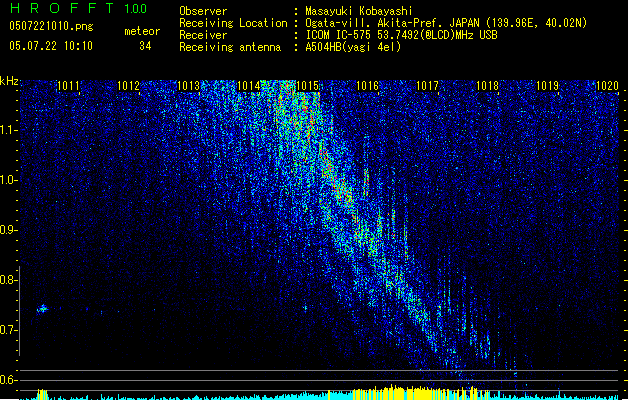Click the 1017 time axis marker
Image resolution: width=629 pixels, height=400 pixels.
click(x=428, y=86)
